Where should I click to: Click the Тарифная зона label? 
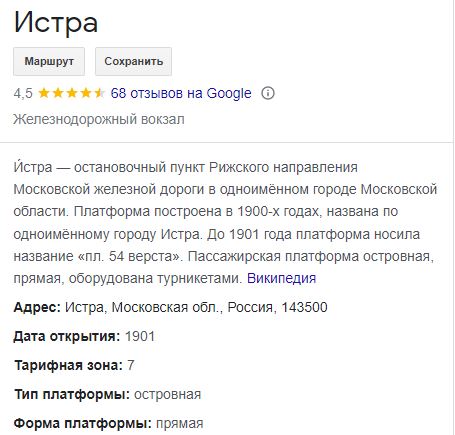click(69, 365)
